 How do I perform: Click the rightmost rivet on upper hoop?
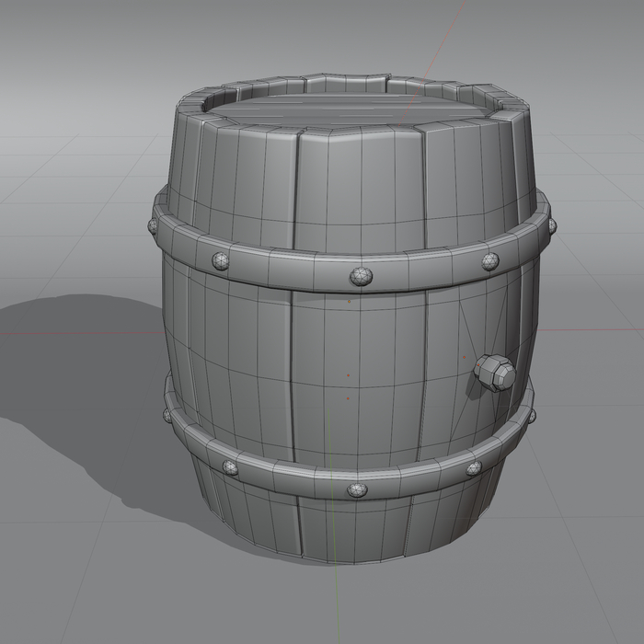pos(551,224)
